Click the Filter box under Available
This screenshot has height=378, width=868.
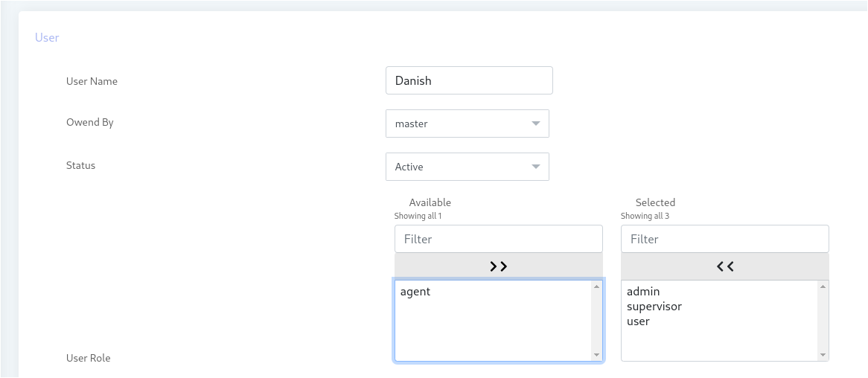click(x=498, y=239)
